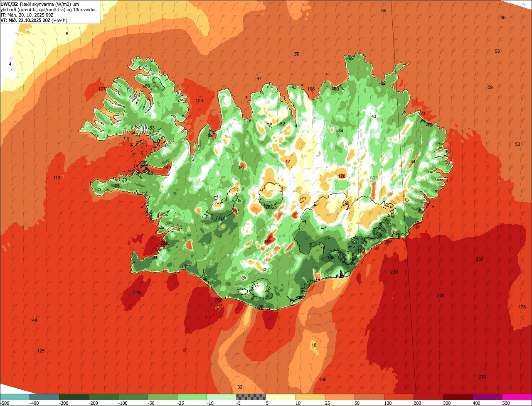Click the map value 47
Screen dimensions: 532x406
coord(288,162)
